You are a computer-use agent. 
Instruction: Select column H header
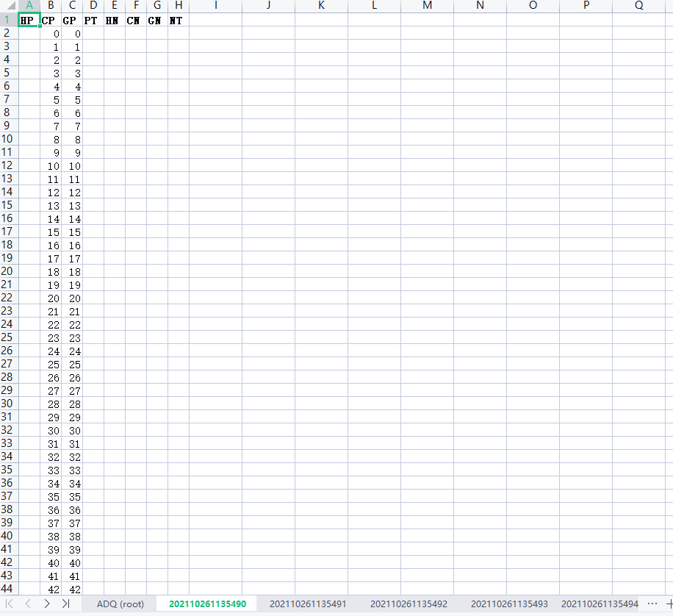(179, 6)
